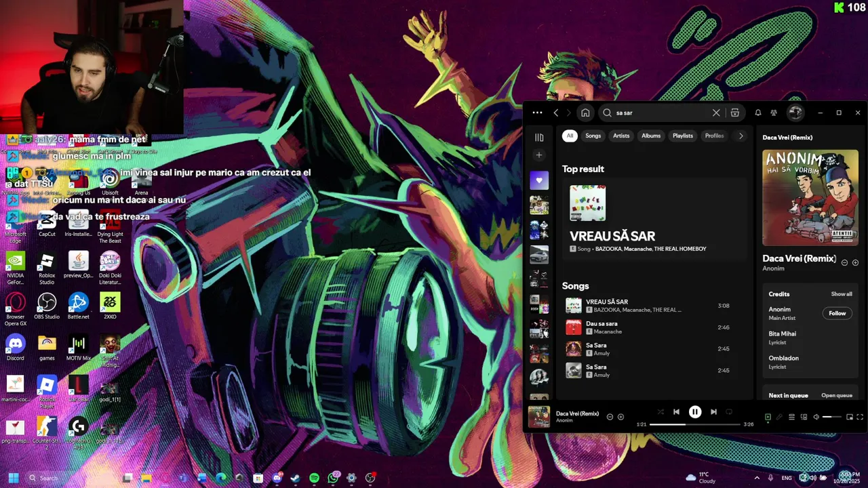Screen dimensions: 868x488
Task: Toggle repeat mode
Action: tap(729, 411)
